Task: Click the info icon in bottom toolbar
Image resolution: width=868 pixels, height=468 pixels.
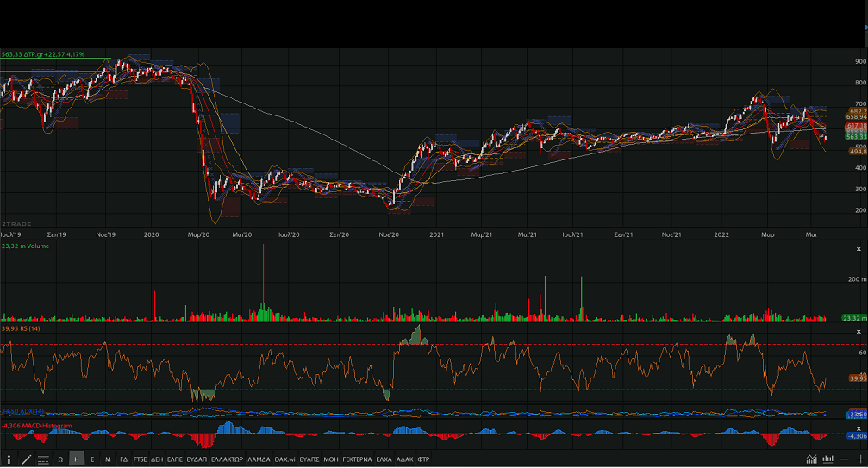Action: click(9, 459)
